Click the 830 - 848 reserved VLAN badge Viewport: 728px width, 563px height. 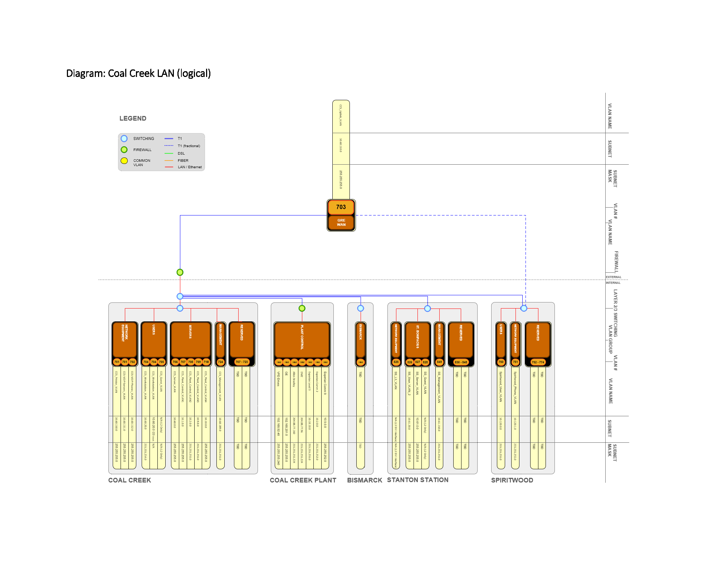click(461, 362)
